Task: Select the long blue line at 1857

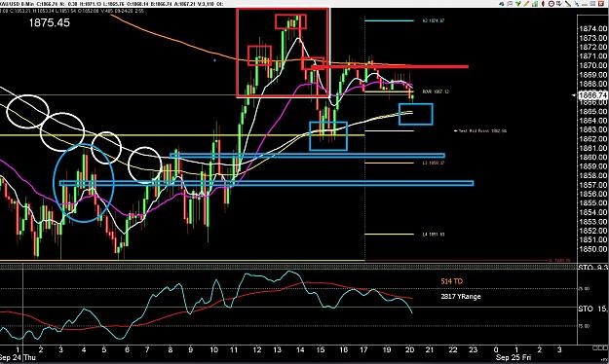Action: click(266, 183)
